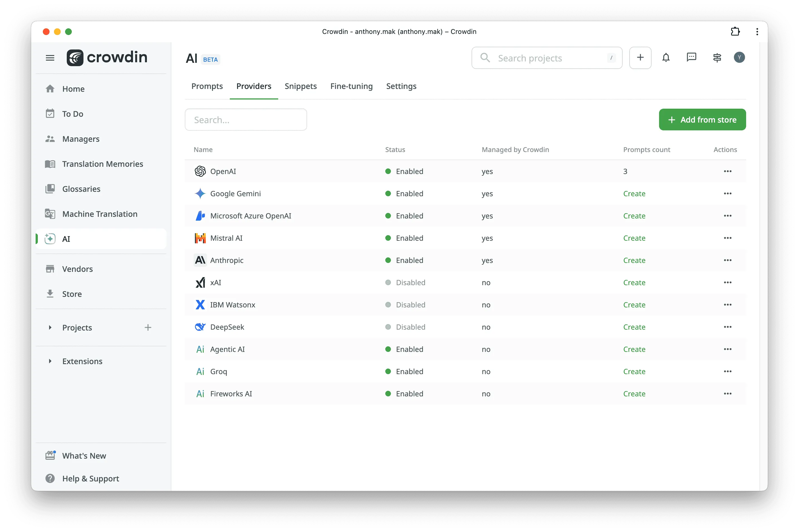Click the hamburger menu beside the Crowdin logo
This screenshot has height=532, width=799.
point(50,58)
